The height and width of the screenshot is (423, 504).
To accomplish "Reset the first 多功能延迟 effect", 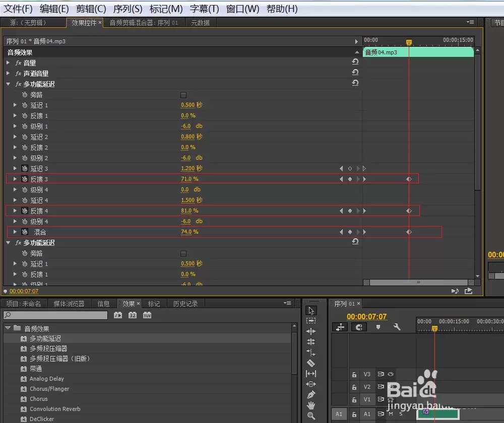I will [x=355, y=83].
